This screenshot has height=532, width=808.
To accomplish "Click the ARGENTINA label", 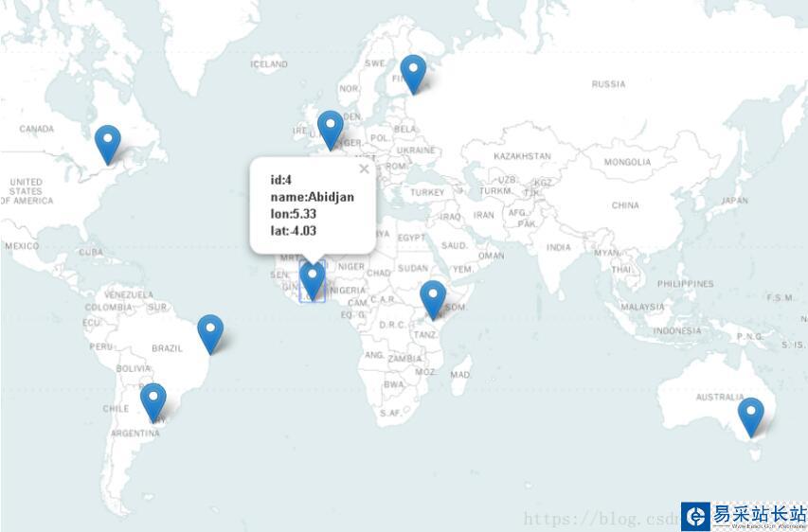I will click(x=135, y=434).
